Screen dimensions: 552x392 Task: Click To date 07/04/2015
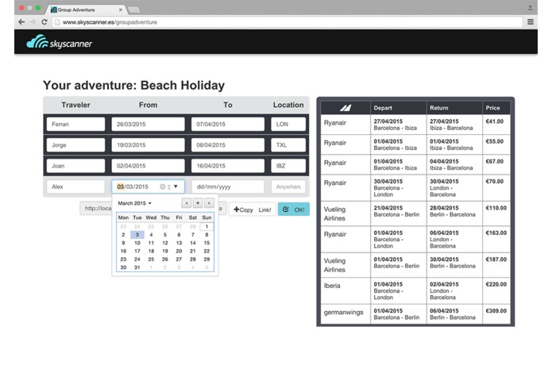coord(228,124)
